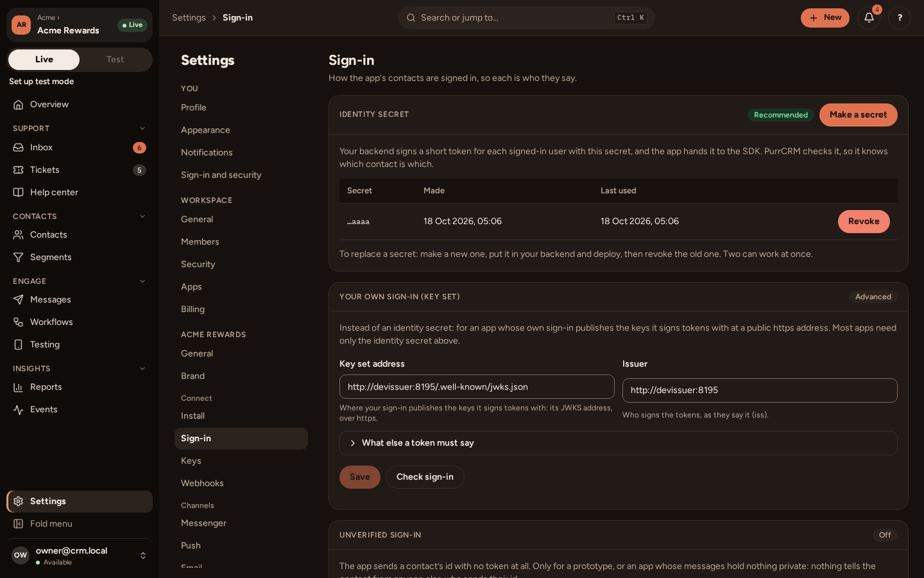
Task: Expand 'What else a token must say'
Action: [x=619, y=443]
